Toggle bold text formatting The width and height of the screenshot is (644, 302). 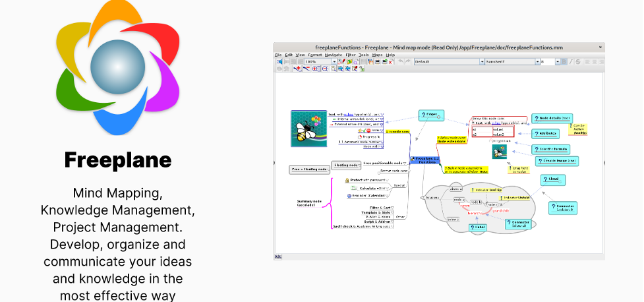pyautogui.click(x=564, y=61)
